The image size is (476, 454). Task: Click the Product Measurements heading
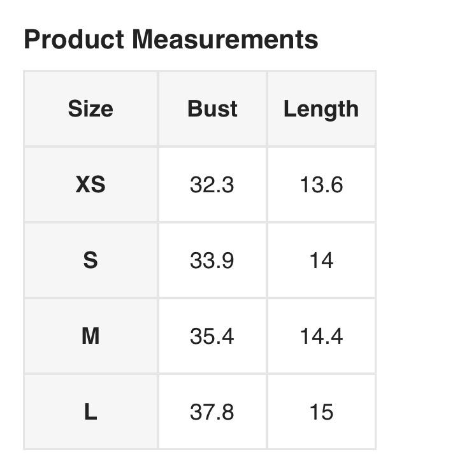[171, 39]
